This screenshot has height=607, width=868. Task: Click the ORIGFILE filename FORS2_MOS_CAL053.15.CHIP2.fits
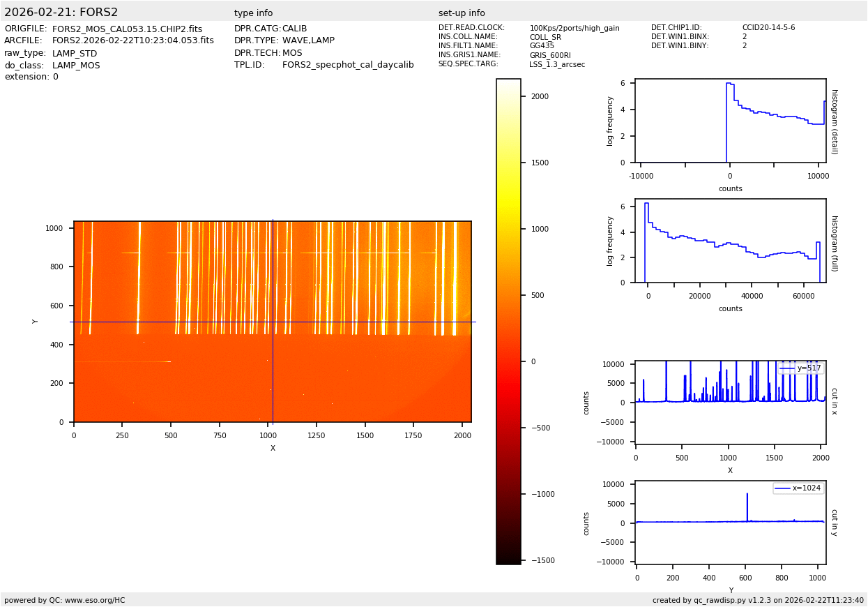click(127, 29)
